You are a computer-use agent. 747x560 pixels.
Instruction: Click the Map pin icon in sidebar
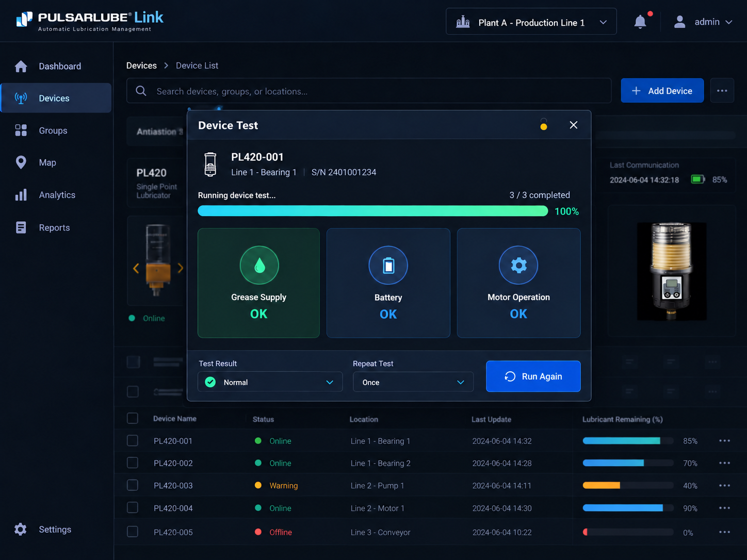click(21, 162)
